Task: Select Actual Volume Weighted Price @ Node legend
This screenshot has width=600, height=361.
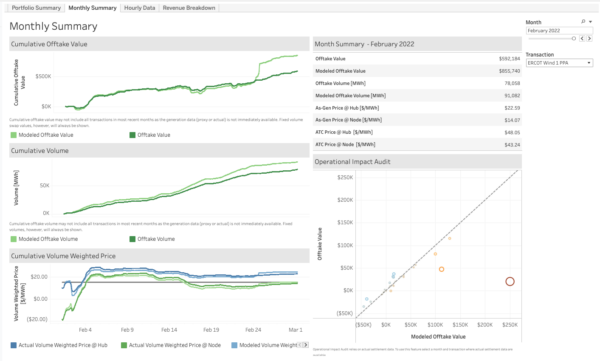Action: pyautogui.click(x=171, y=345)
